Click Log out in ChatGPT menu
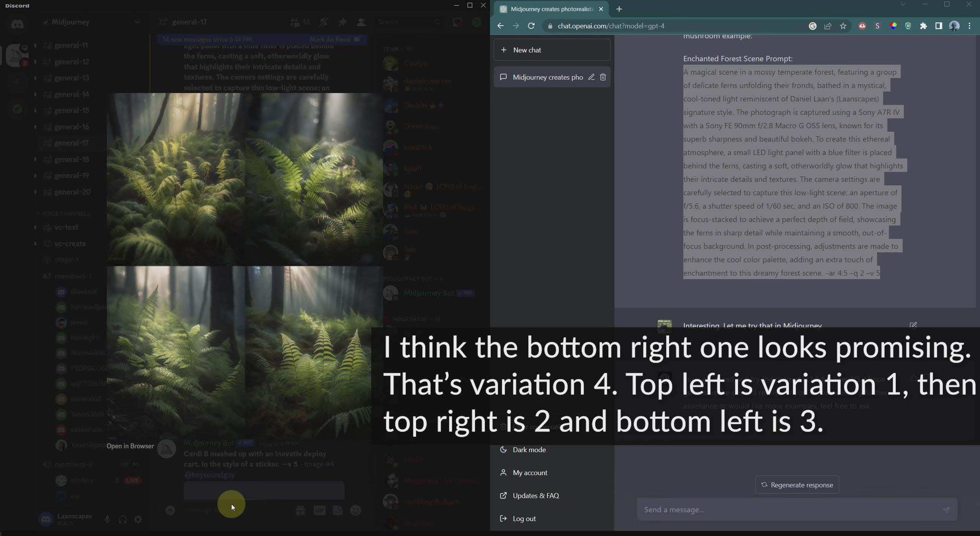Image resolution: width=980 pixels, height=536 pixels. point(524,518)
